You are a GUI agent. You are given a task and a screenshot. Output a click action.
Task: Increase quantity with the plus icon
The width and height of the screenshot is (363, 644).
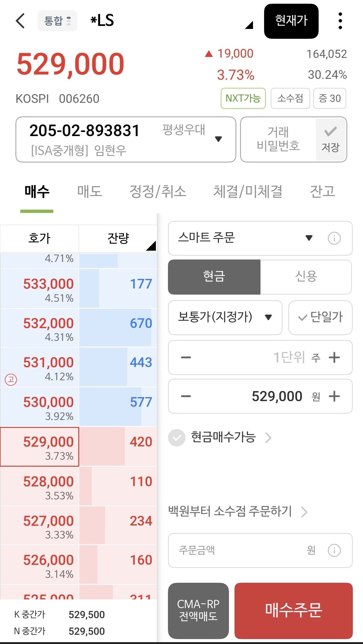pos(334,357)
